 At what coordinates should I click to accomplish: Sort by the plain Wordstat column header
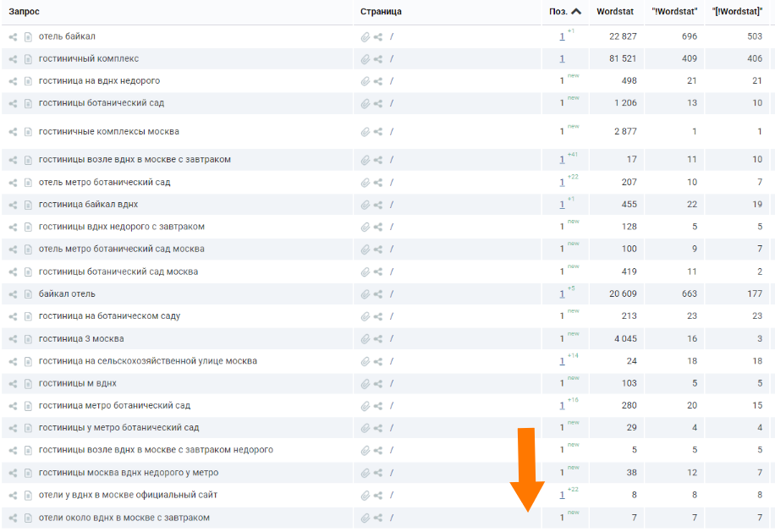(x=615, y=11)
